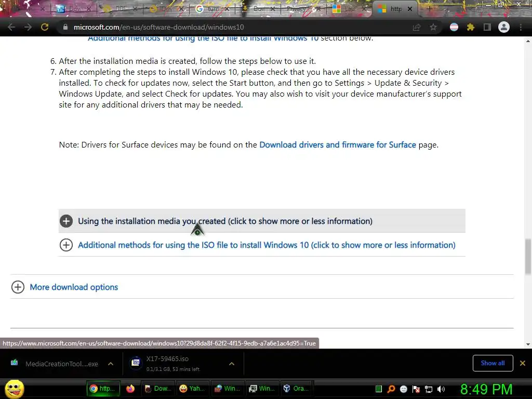Click the orange magnifier tray icon
532x399 pixels.
coord(391,389)
